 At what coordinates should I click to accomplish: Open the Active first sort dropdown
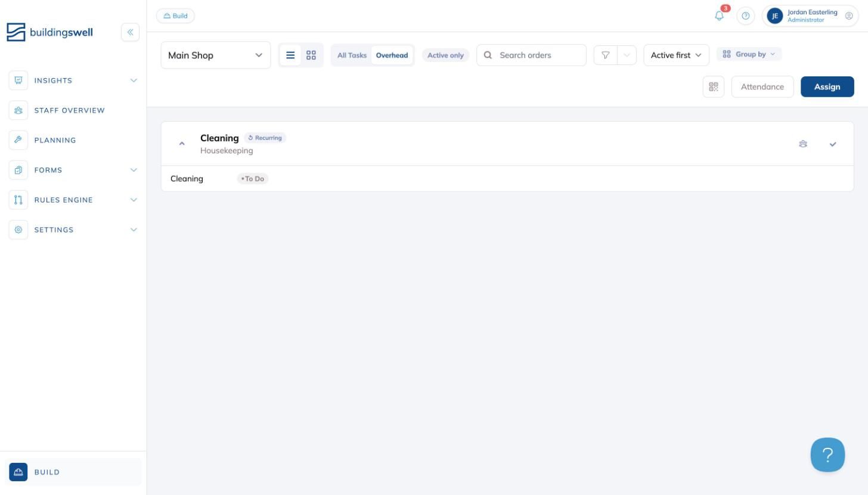point(676,55)
